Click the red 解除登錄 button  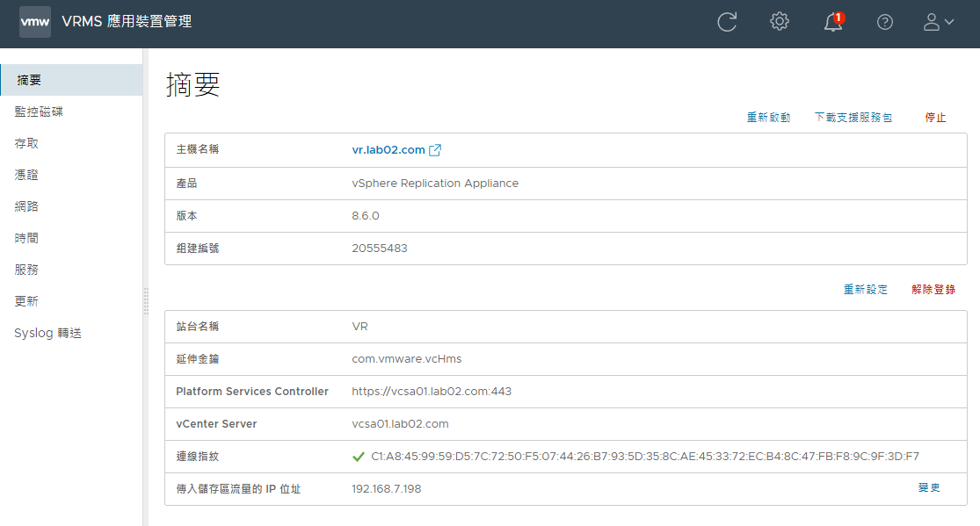tap(933, 289)
